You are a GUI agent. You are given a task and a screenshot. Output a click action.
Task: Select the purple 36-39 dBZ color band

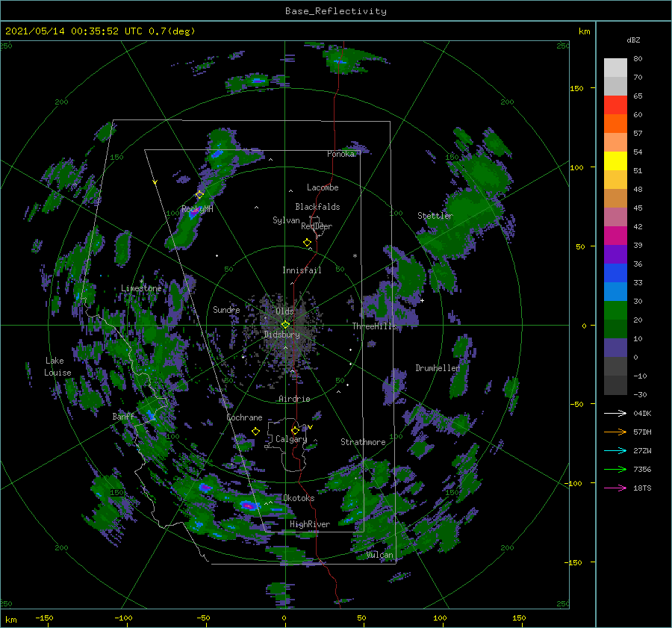pos(615,255)
